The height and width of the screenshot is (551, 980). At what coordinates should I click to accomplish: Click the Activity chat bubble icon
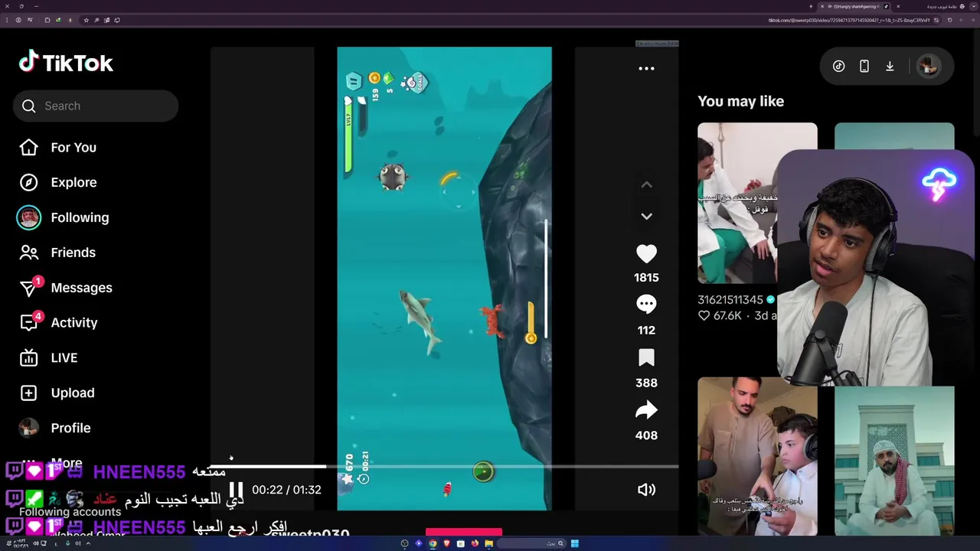click(28, 323)
